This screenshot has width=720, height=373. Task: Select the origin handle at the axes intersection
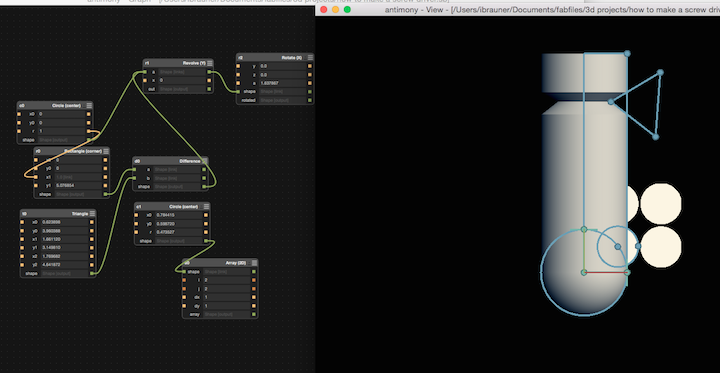(x=584, y=272)
